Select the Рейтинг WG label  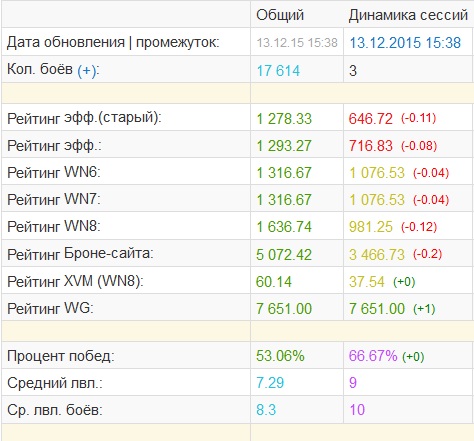tap(50, 308)
